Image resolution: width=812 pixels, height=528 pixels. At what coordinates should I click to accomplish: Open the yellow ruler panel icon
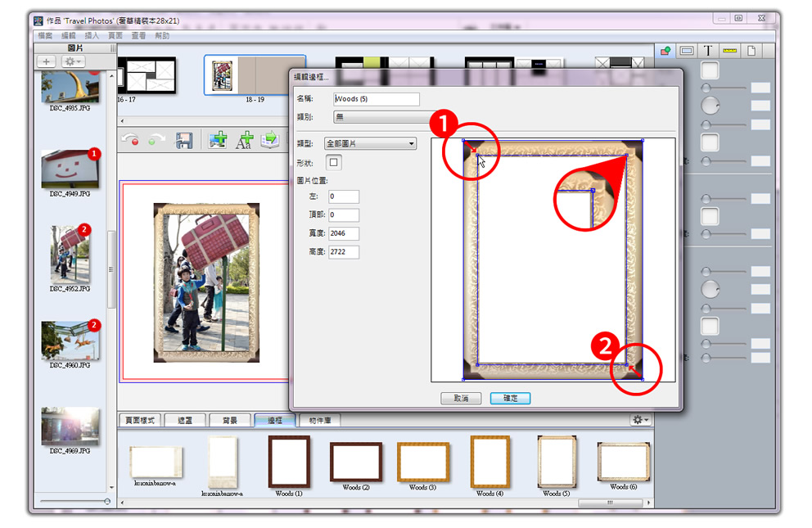pos(729,51)
